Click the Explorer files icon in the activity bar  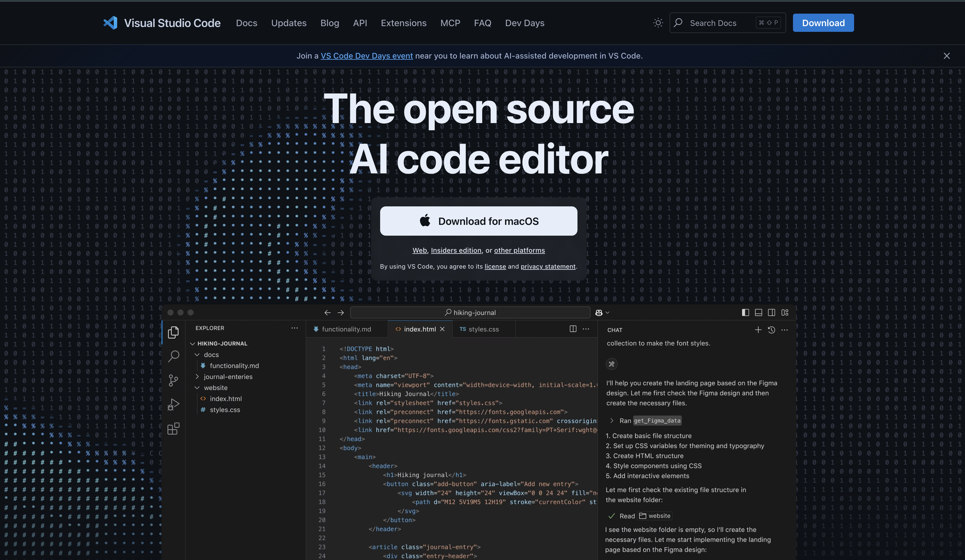point(173,332)
